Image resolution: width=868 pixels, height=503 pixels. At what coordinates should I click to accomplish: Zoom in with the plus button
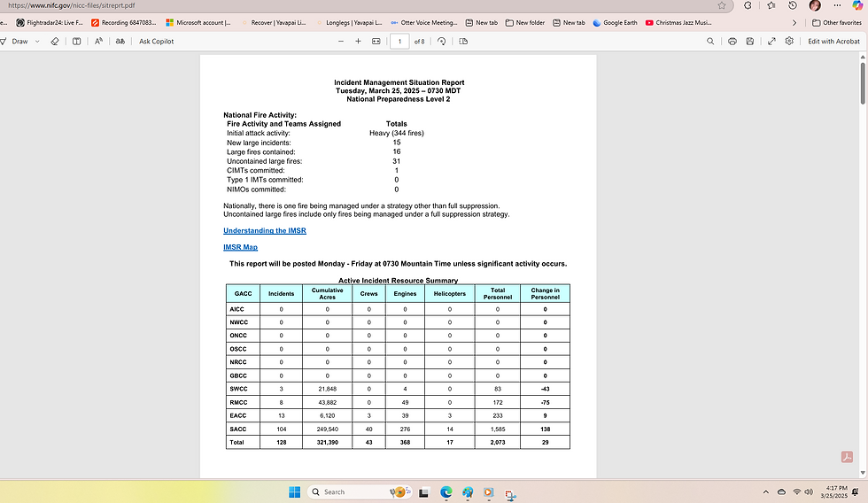coord(358,42)
